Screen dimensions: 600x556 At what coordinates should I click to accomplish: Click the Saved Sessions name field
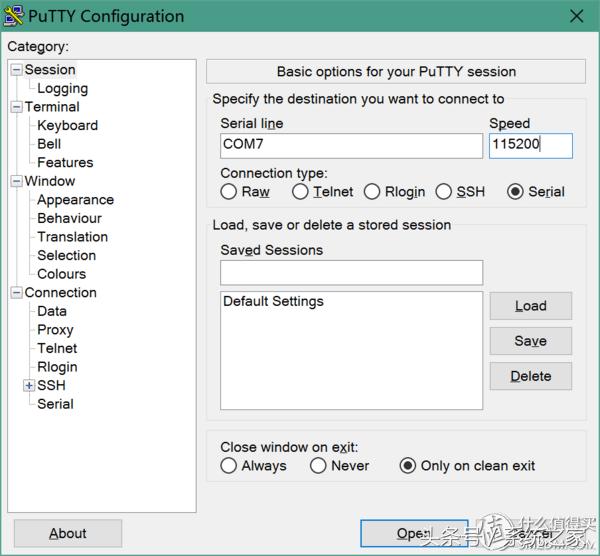[x=351, y=272]
